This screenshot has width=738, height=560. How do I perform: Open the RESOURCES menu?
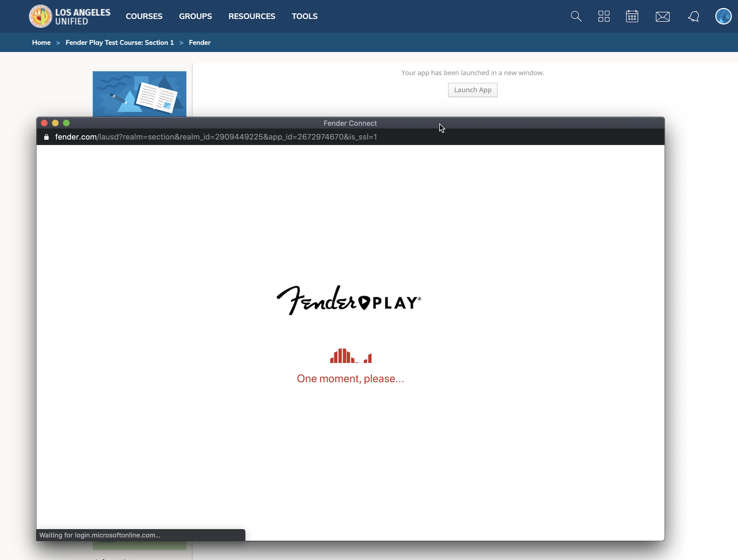tap(252, 16)
